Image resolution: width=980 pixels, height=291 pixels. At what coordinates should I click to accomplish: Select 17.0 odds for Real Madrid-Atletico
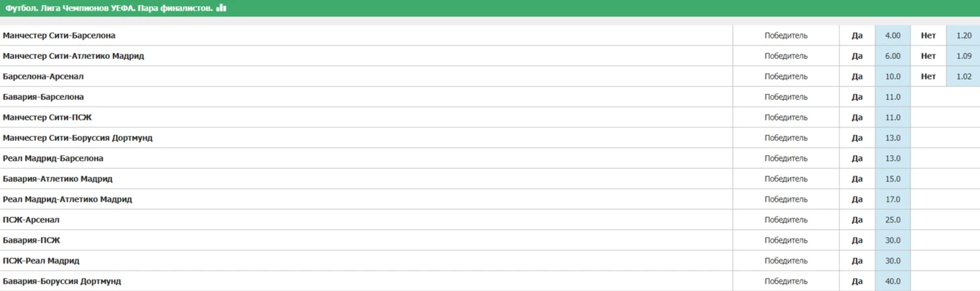tap(893, 199)
